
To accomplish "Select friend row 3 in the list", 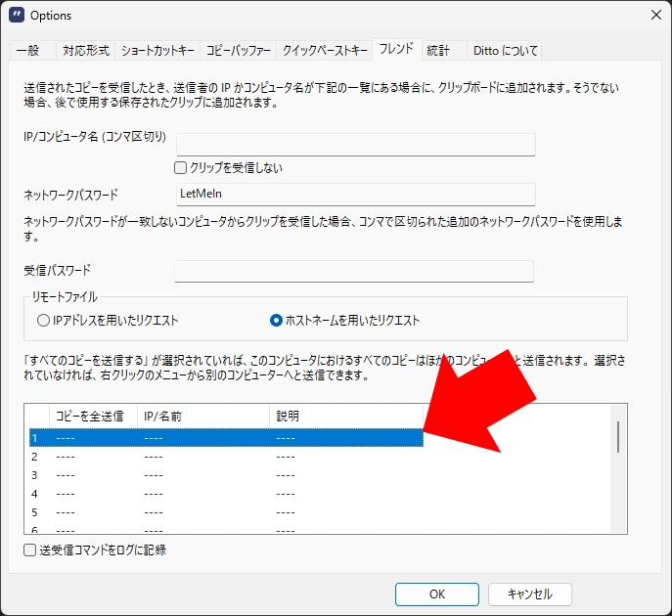I will pyautogui.click(x=225, y=475).
